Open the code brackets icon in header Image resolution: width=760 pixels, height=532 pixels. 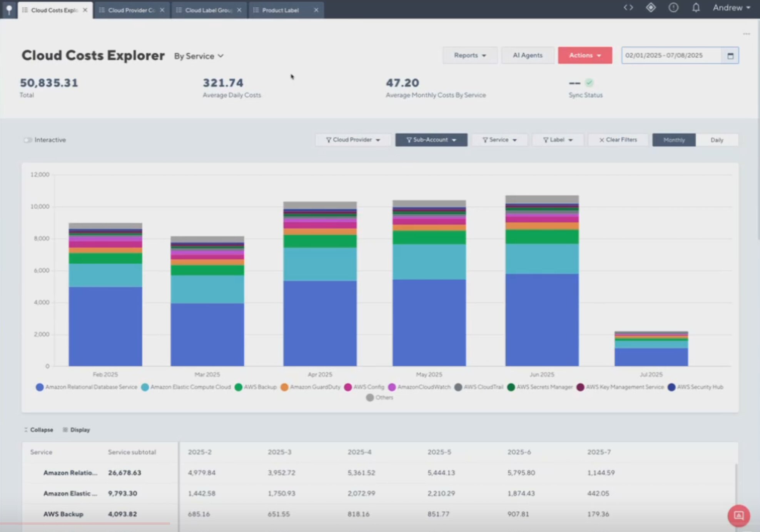pyautogui.click(x=628, y=8)
